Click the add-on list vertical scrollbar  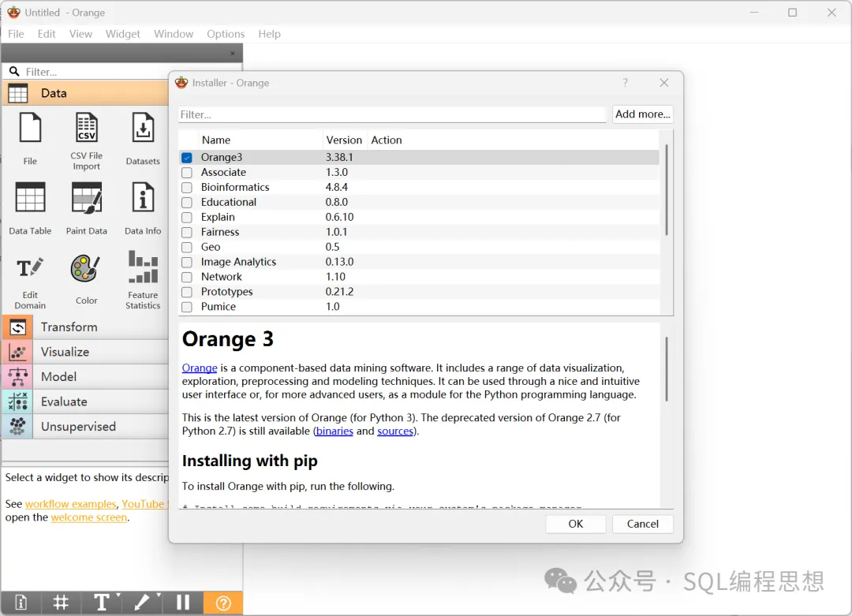coord(667,190)
